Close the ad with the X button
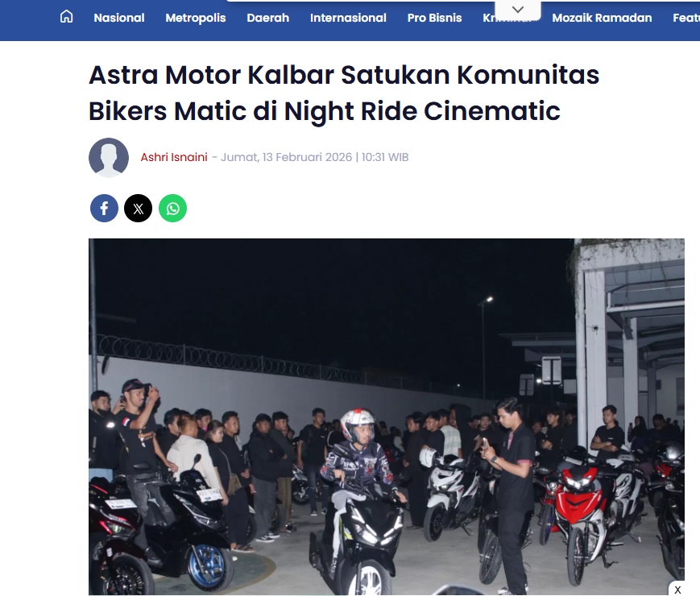The width and height of the screenshot is (700, 596). 677,590
